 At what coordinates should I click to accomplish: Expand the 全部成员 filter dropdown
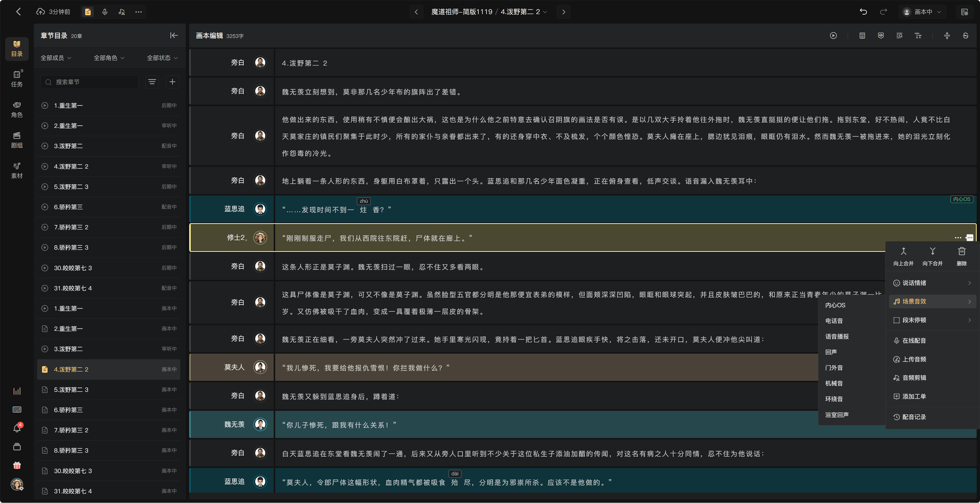pyautogui.click(x=56, y=58)
